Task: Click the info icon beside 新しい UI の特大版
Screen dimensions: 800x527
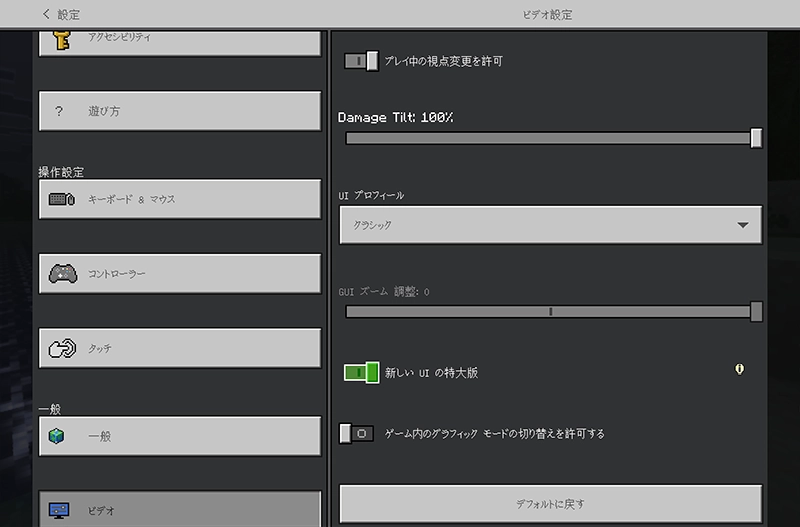Action: pyautogui.click(x=739, y=369)
